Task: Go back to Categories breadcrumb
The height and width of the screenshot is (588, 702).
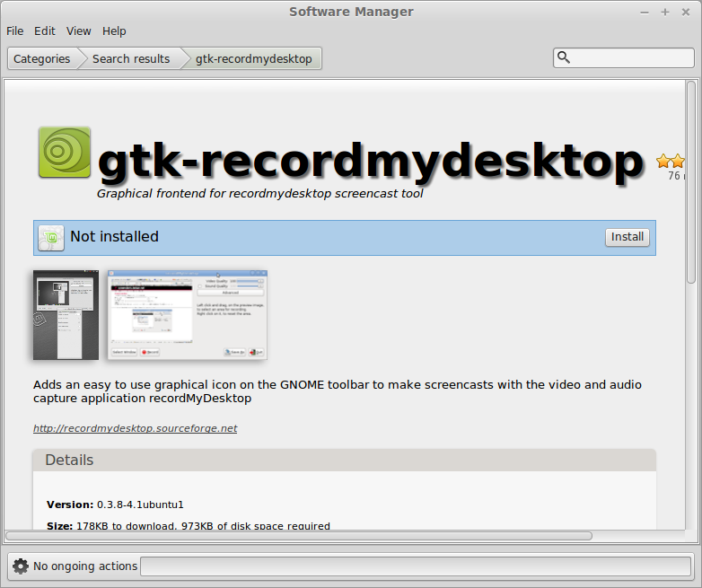Action: pyautogui.click(x=41, y=58)
